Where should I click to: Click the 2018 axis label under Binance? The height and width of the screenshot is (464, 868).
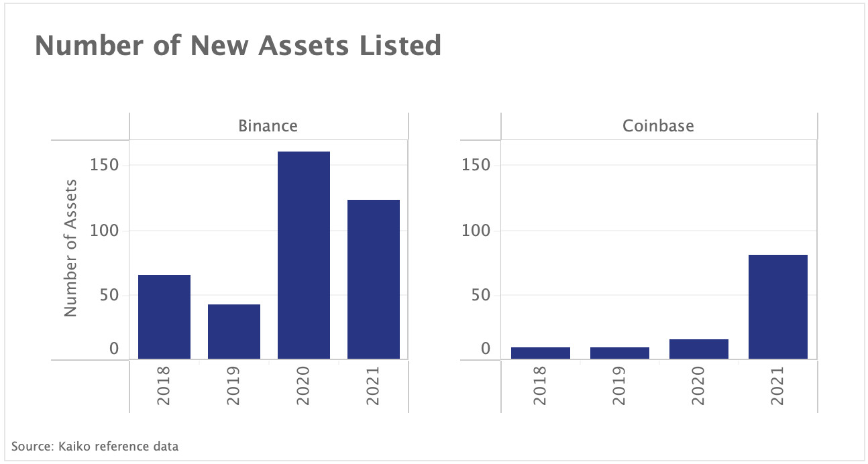(164, 386)
